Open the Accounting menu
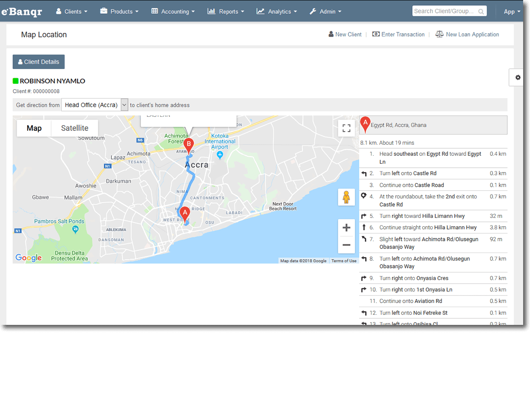This screenshot has width=532, height=395. tap(173, 12)
